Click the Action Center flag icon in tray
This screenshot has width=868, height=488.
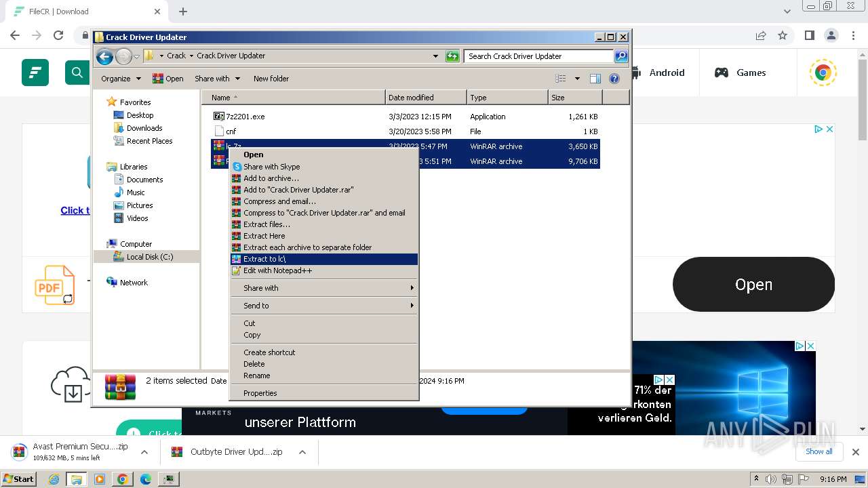coord(804,479)
